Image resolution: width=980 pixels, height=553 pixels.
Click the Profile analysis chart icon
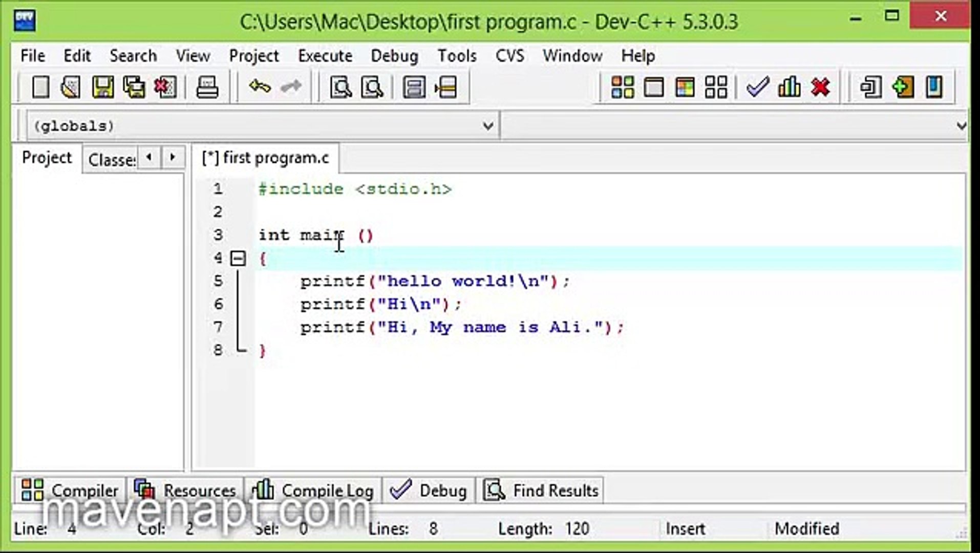[789, 87]
